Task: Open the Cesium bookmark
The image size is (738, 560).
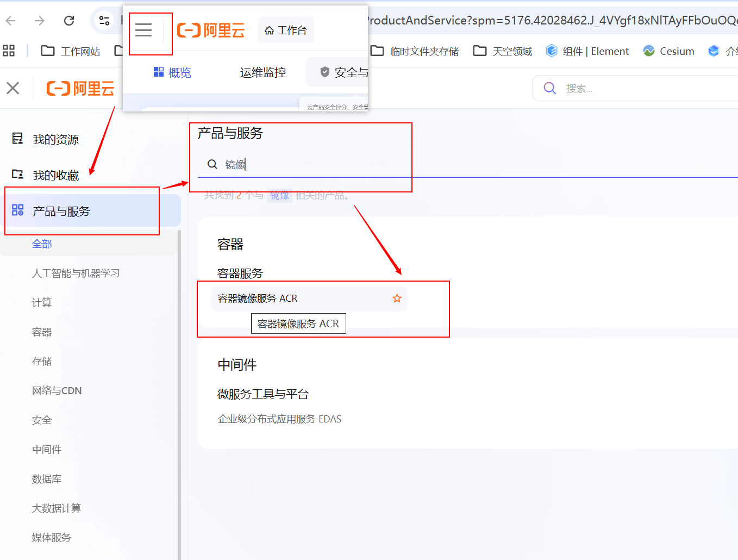Action: [668, 51]
